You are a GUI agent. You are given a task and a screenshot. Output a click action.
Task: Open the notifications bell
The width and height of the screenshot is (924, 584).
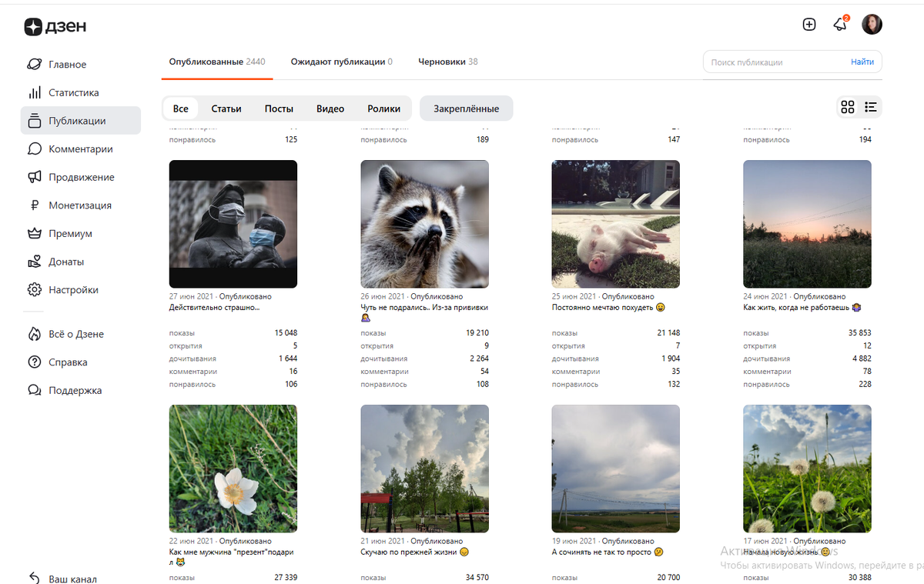840,25
